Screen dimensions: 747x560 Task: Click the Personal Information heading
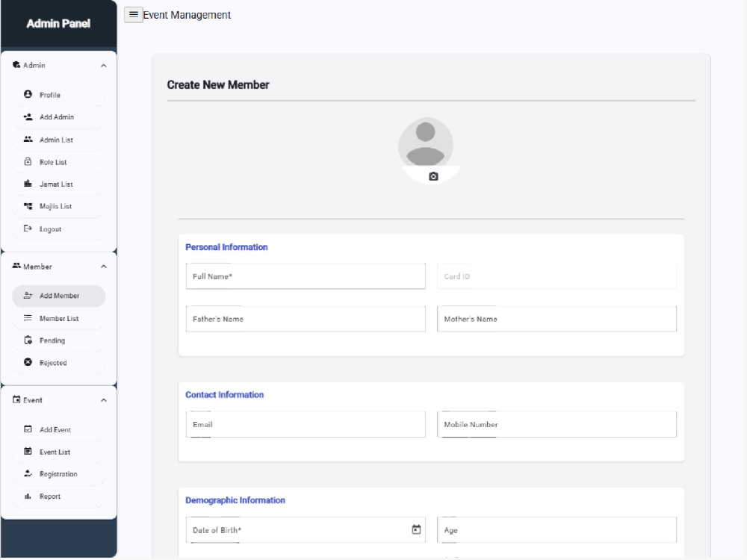coord(226,247)
